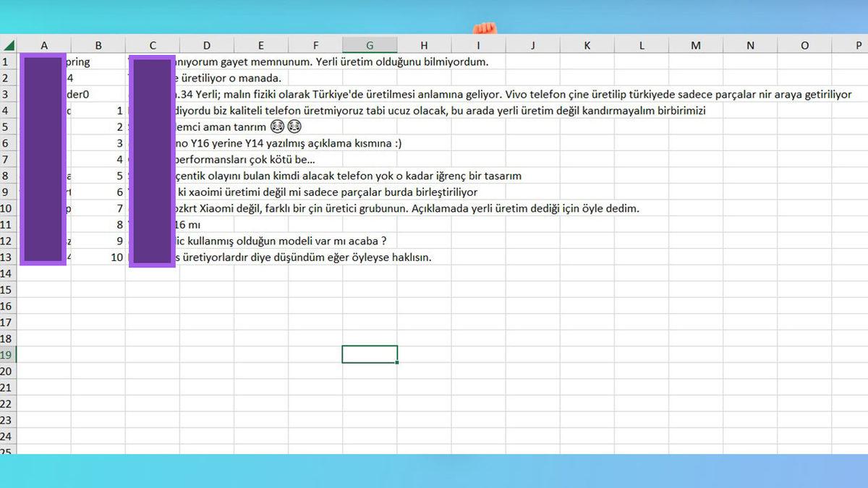The height and width of the screenshot is (488, 868).
Task: Click the green-outlined active cell G19
Action: point(370,355)
